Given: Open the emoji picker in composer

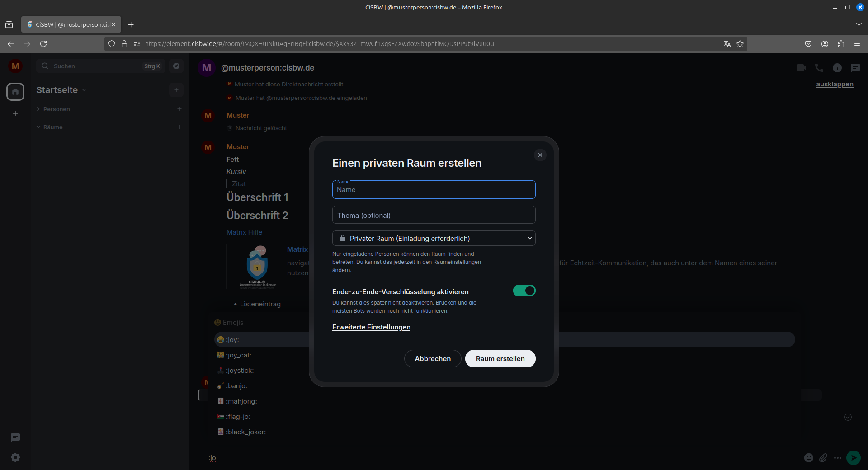Looking at the screenshot, I should coord(808,458).
